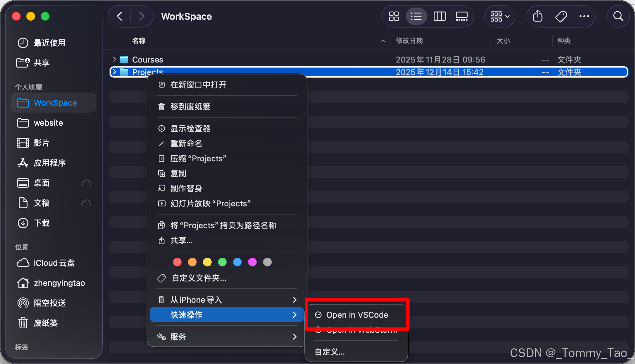Open the 下载 sidebar folder
The image size is (635, 364).
coord(42,223)
